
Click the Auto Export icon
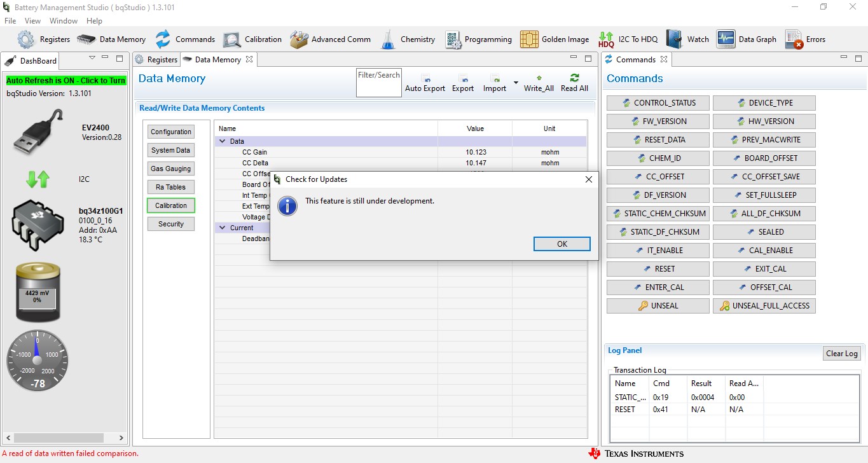(x=425, y=78)
